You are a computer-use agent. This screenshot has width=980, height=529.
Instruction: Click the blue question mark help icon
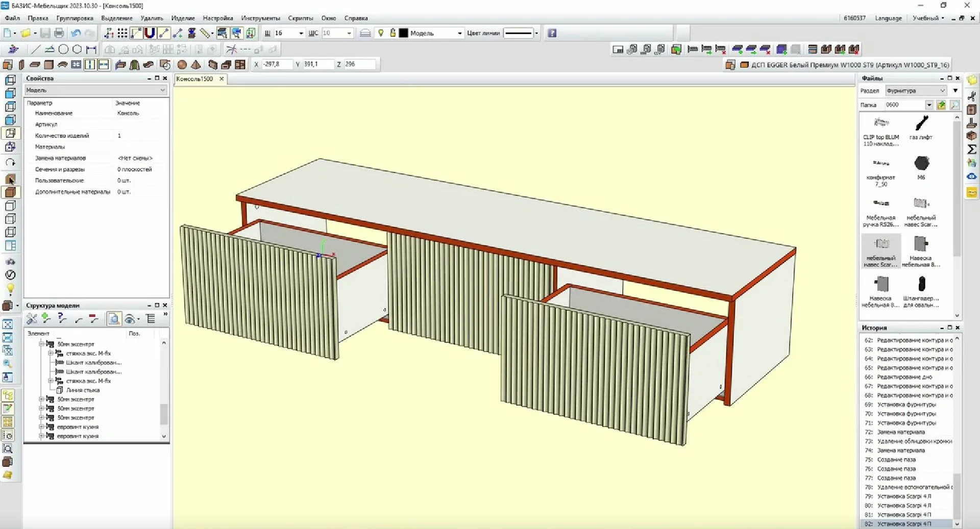click(552, 33)
